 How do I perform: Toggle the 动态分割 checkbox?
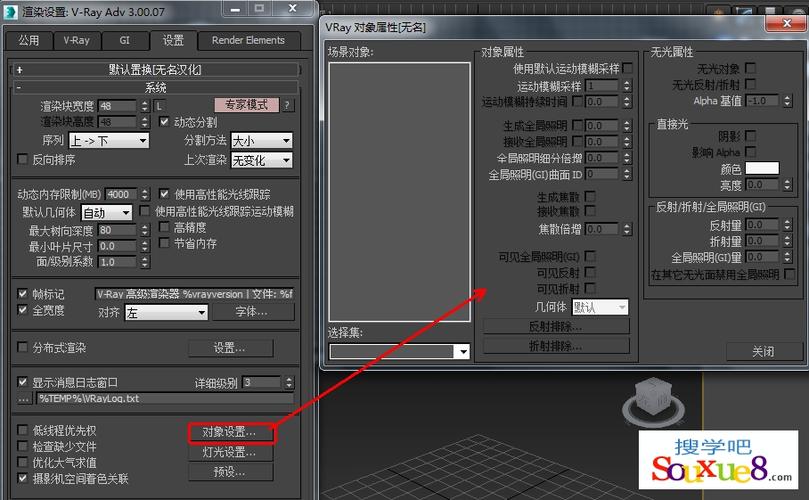pyautogui.click(x=166, y=122)
